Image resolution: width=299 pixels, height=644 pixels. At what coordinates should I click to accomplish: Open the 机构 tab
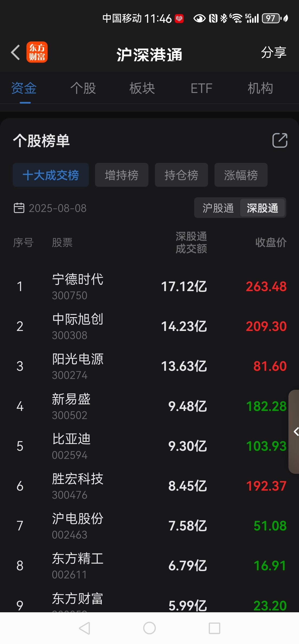(260, 88)
